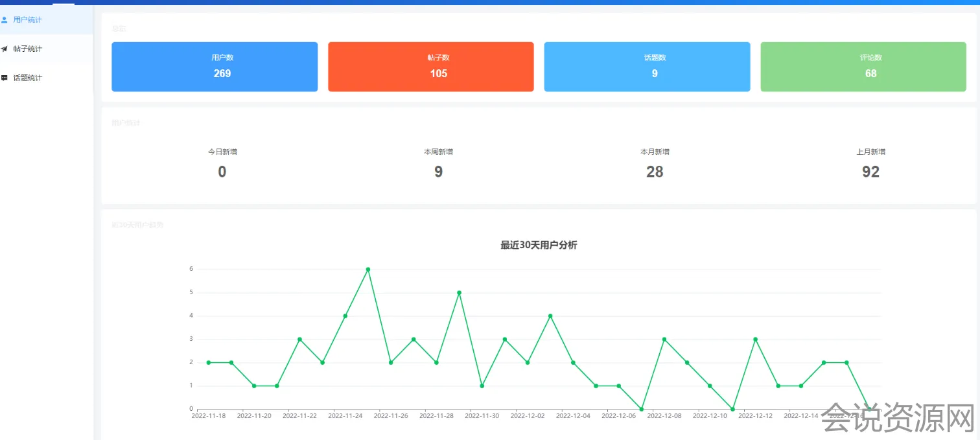The image size is (980, 440).
Task: Click the blue 用户数 card showing 269
Action: [215, 67]
